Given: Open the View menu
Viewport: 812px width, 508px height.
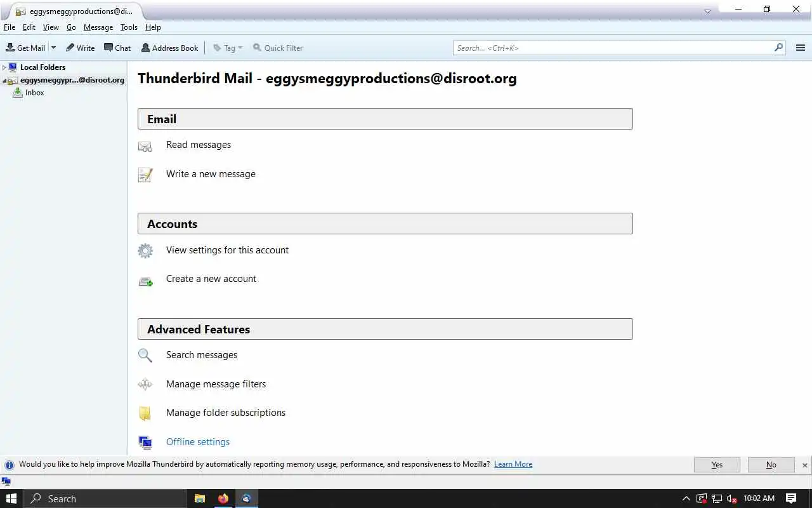Looking at the screenshot, I should pos(51,27).
